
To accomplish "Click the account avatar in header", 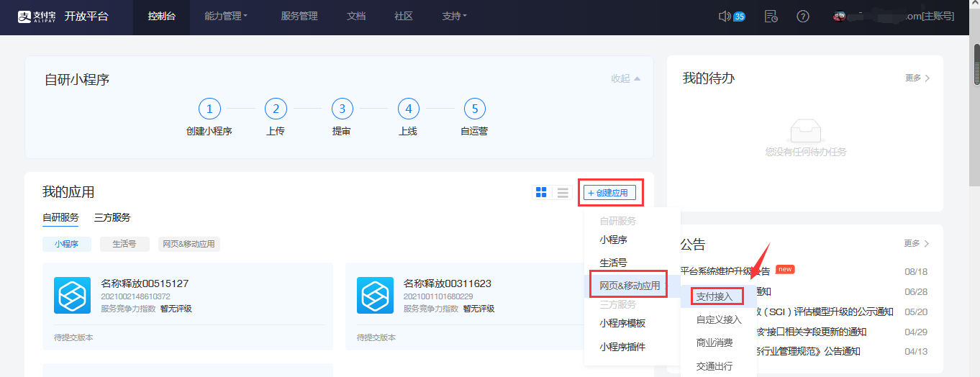I will pyautogui.click(x=839, y=17).
